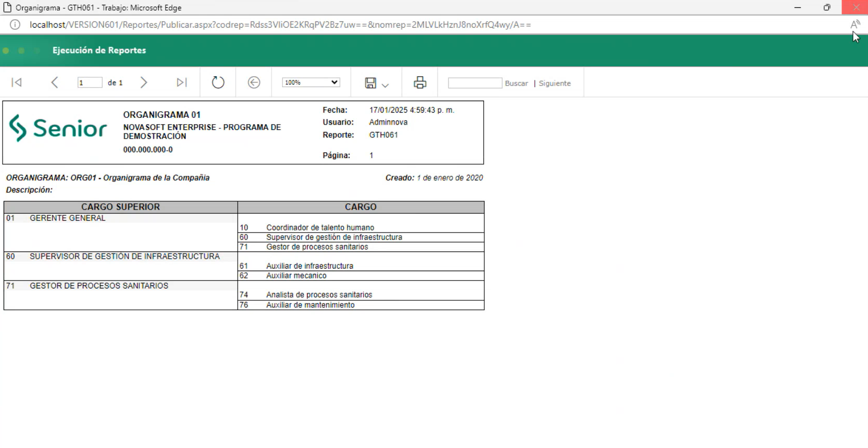Minimize the Edge window
This screenshot has width=868, height=448.
(798, 7)
